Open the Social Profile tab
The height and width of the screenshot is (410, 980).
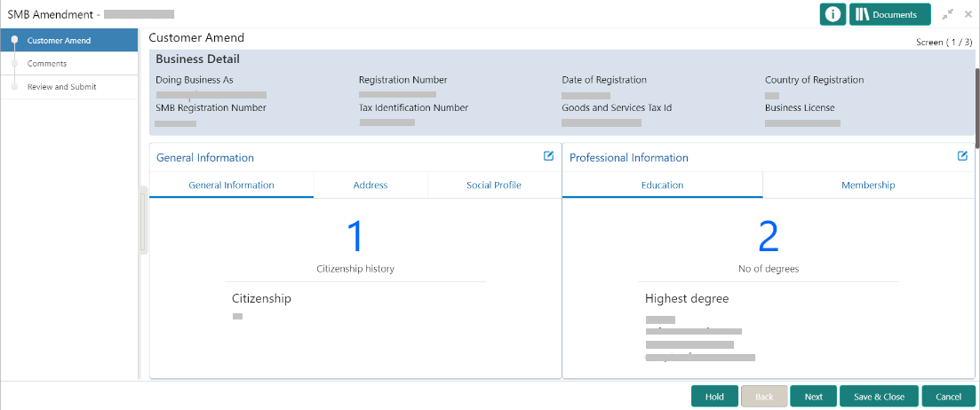[493, 185]
